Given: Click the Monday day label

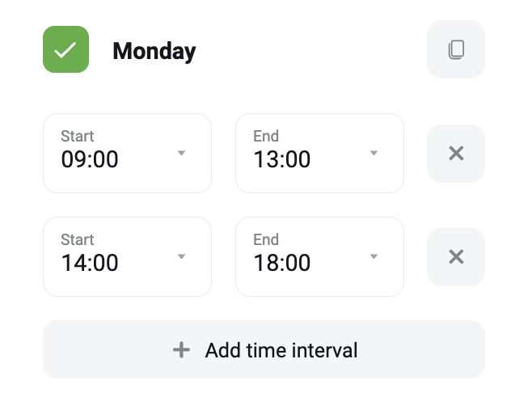Looking at the screenshot, I should click(x=154, y=52).
